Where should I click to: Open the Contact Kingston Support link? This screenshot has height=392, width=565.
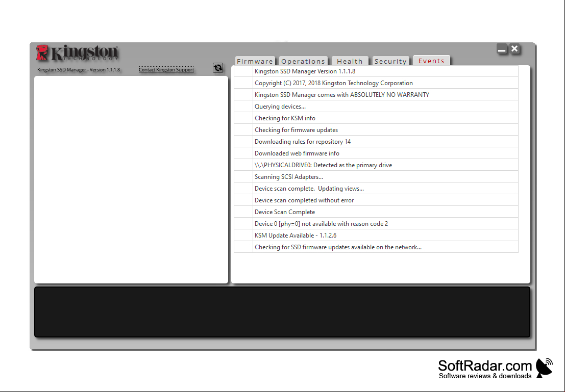point(166,69)
